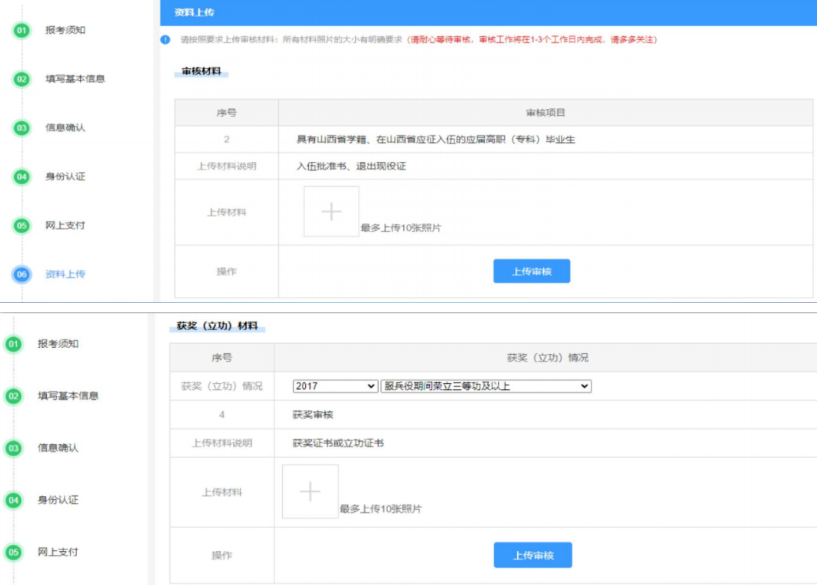Click the red审核 waiting notice text
The image size is (817, 585).
pyautogui.click(x=530, y=41)
